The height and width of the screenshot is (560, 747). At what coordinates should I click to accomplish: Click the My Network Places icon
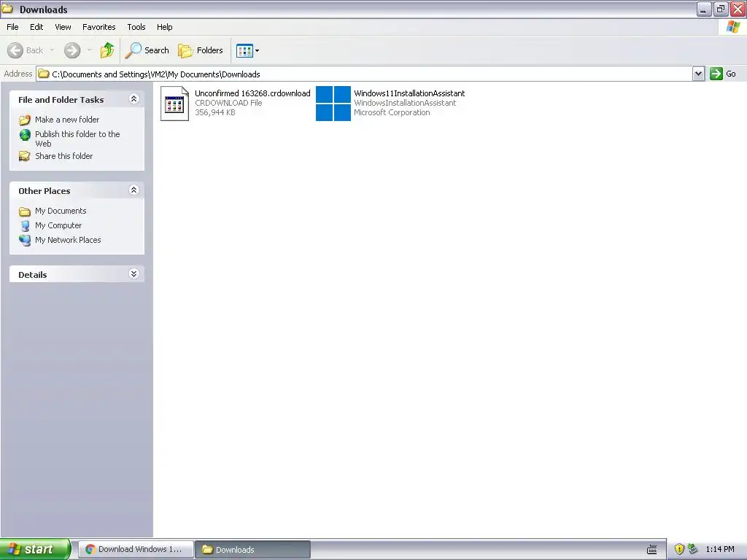click(25, 240)
